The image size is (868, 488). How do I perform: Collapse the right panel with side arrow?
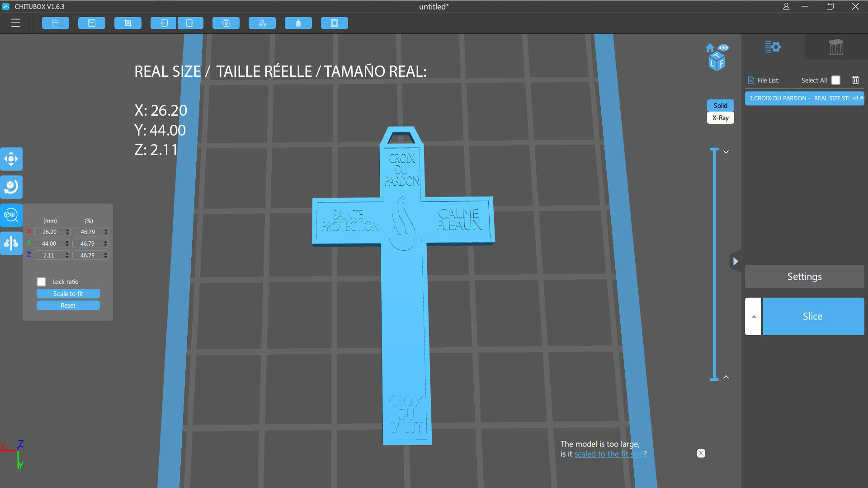[x=736, y=261]
